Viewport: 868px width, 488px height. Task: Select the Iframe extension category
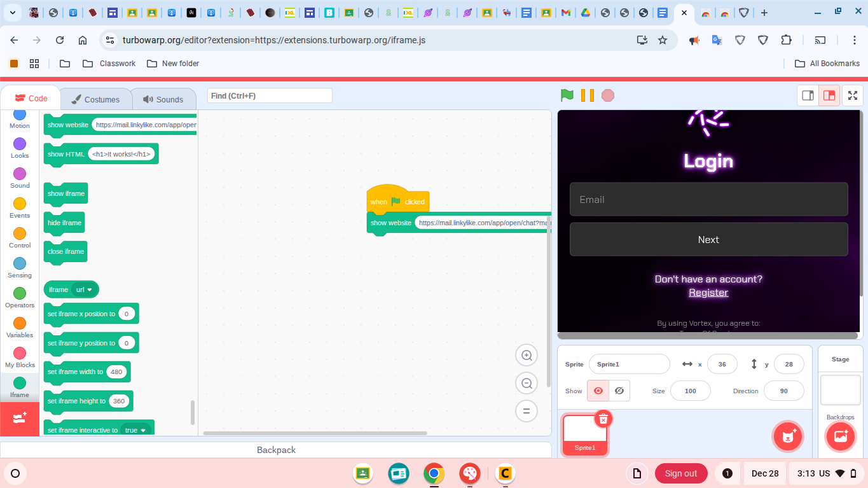click(20, 387)
